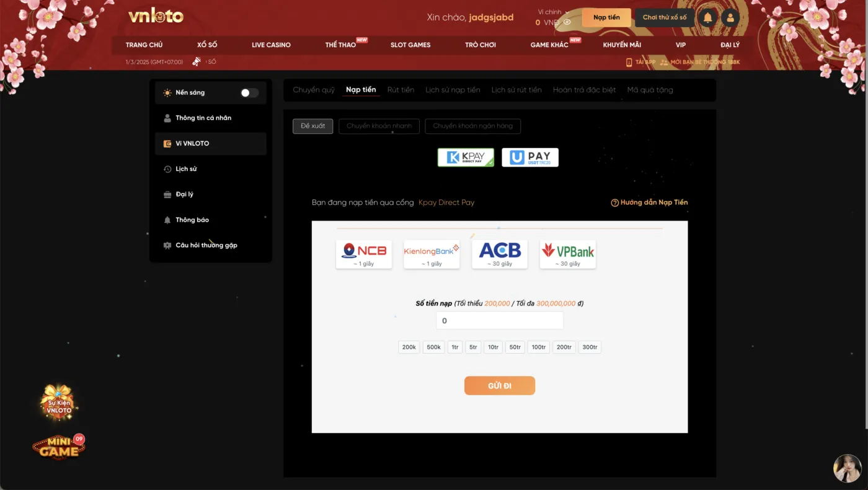868x490 pixels.
Task: Click the deposit amount input field
Action: 500,321
